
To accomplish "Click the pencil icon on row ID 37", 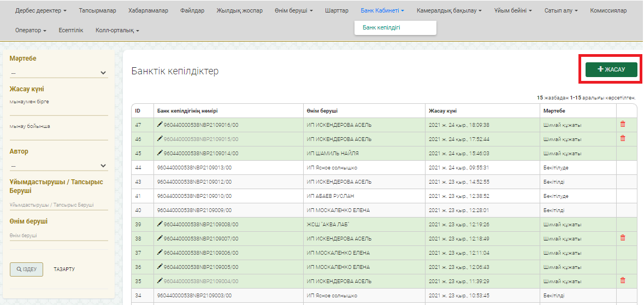I will point(160,253).
